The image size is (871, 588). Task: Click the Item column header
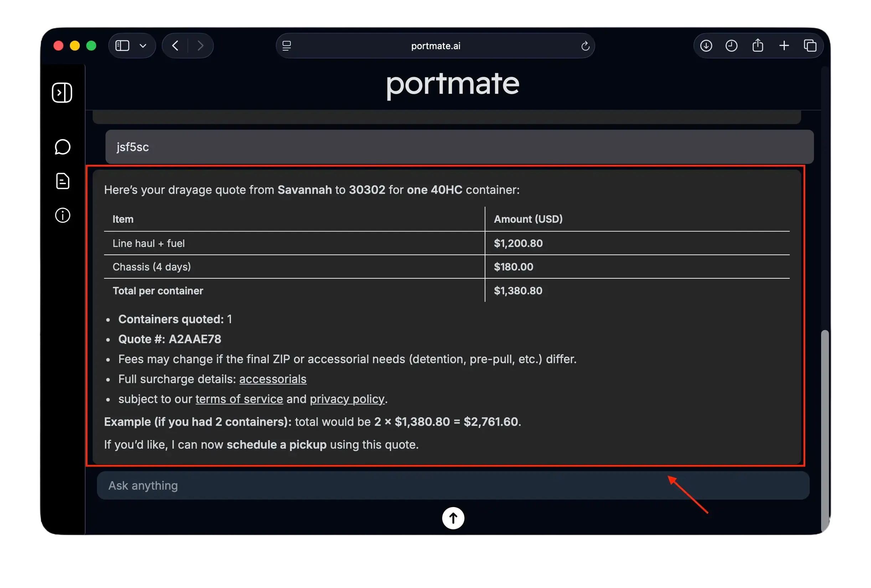123,219
